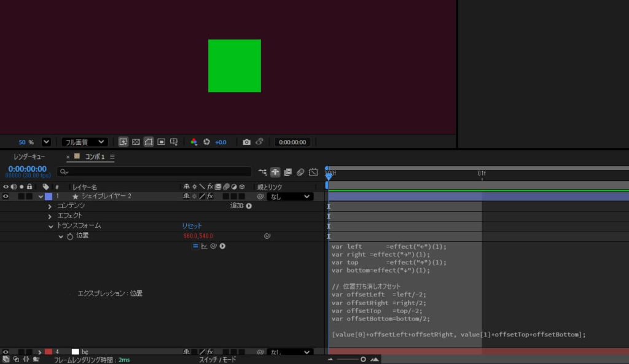Collapse the トランスフォーム group

[x=50, y=226]
